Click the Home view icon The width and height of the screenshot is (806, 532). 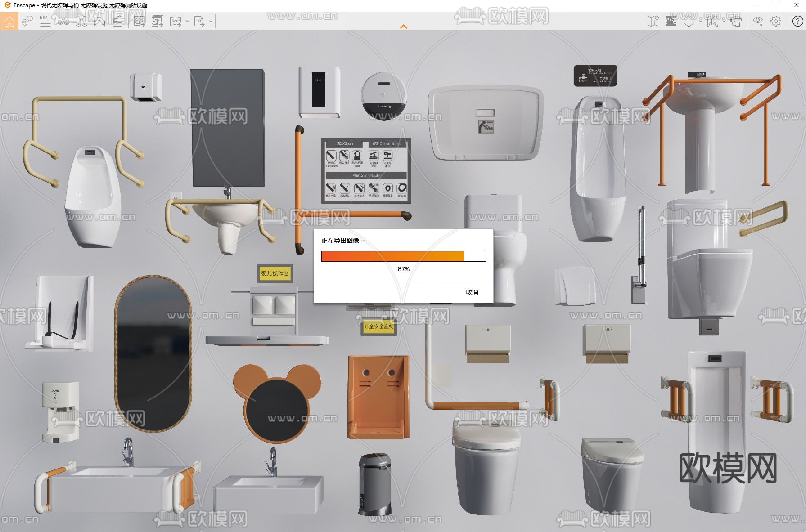pos(9,21)
